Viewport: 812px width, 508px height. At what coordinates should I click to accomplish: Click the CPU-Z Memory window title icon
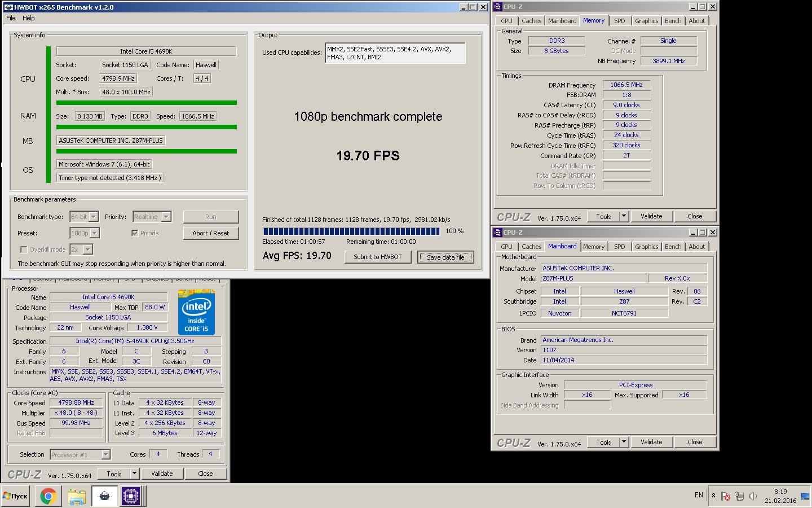498,7
